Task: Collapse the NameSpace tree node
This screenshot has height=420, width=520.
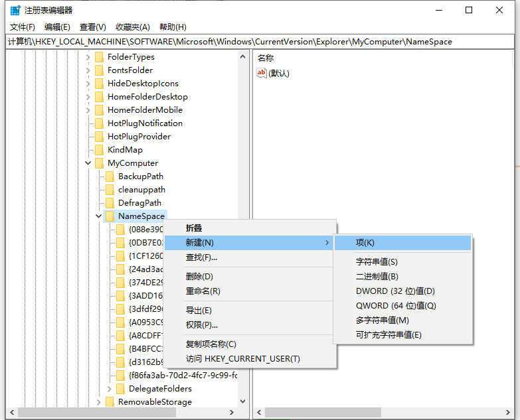Action: coord(99,216)
